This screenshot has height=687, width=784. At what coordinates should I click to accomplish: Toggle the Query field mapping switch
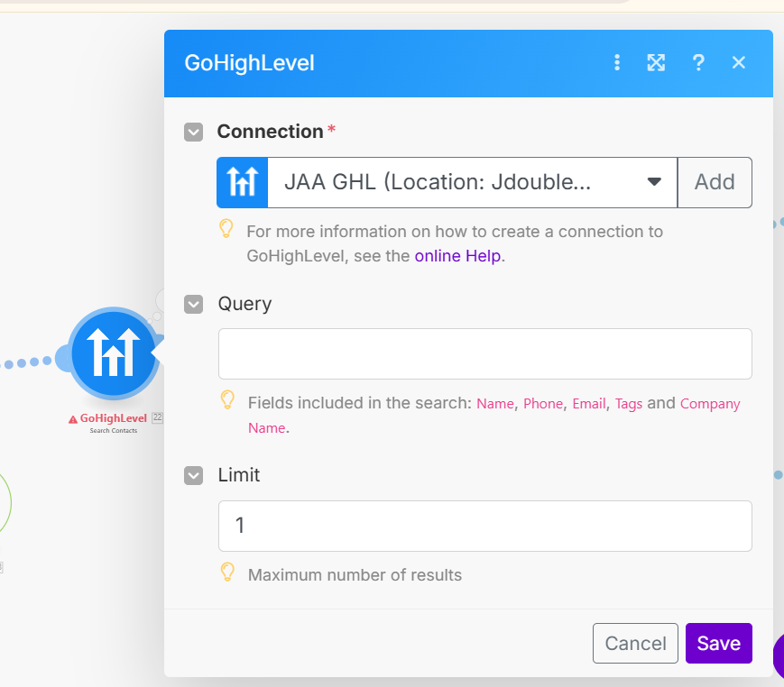click(193, 305)
